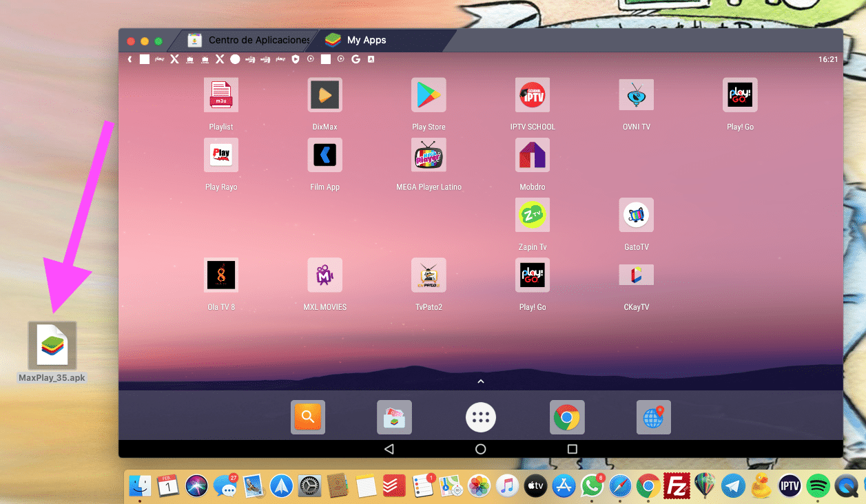866x504 pixels.
Task: Open DixMax
Action: tap(324, 94)
